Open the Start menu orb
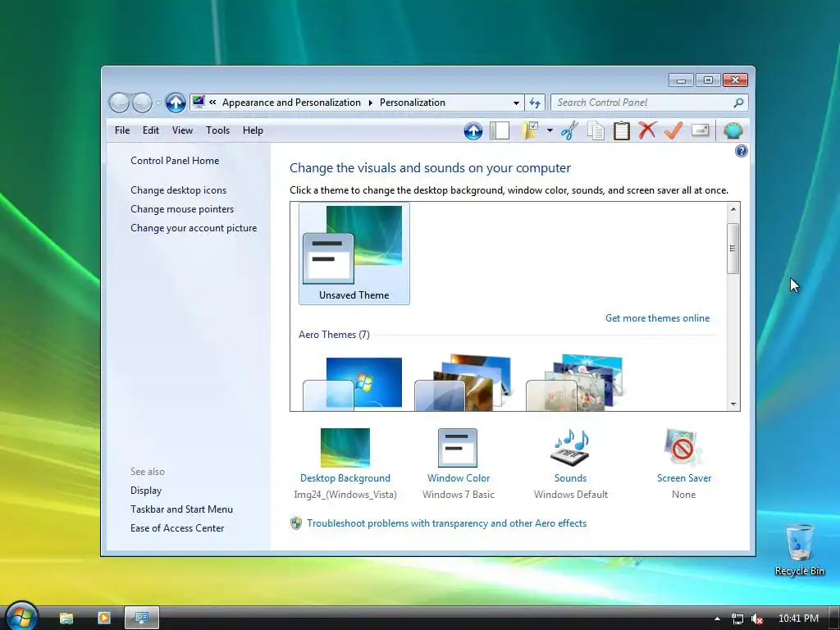 coord(21,616)
